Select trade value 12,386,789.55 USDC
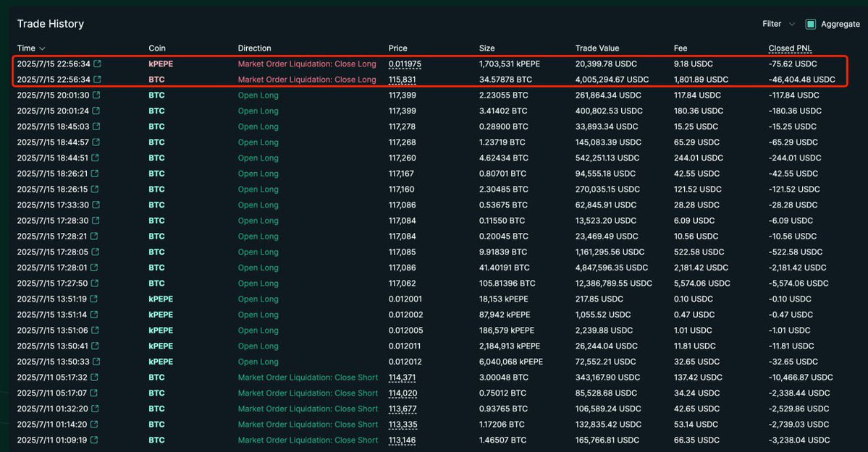The width and height of the screenshot is (868, 452). (x=613, y=283)
